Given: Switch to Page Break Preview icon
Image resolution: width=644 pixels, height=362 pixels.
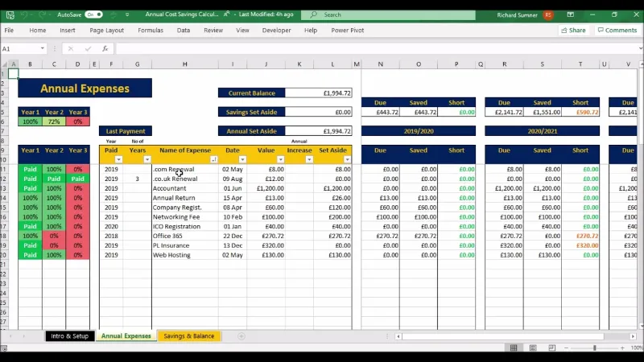Looking at the screenshot, I should 551,348.
